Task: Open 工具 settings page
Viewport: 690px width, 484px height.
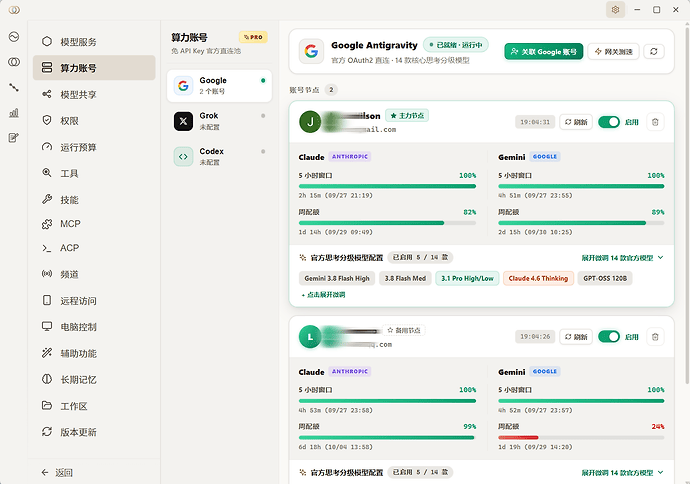Action: 94,173
